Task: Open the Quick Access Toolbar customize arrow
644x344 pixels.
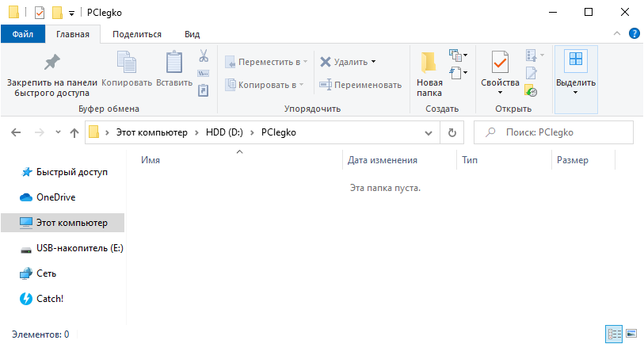Action: (x=72, y=13)
